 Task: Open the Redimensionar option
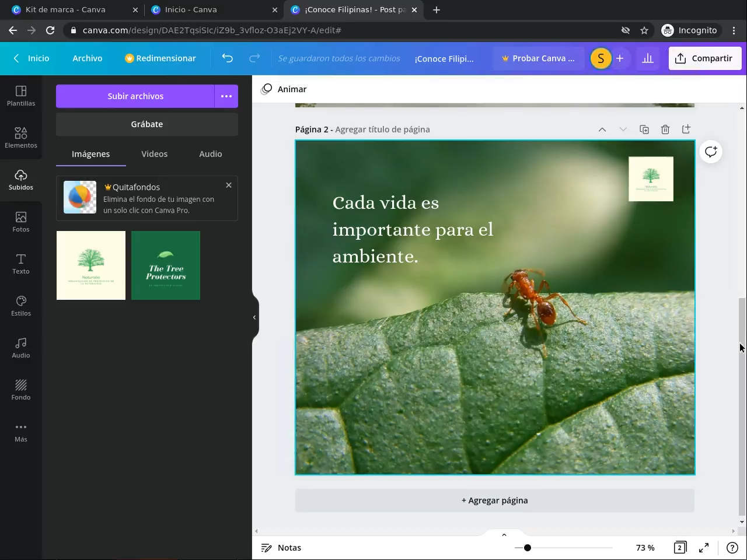coord(160,58)
